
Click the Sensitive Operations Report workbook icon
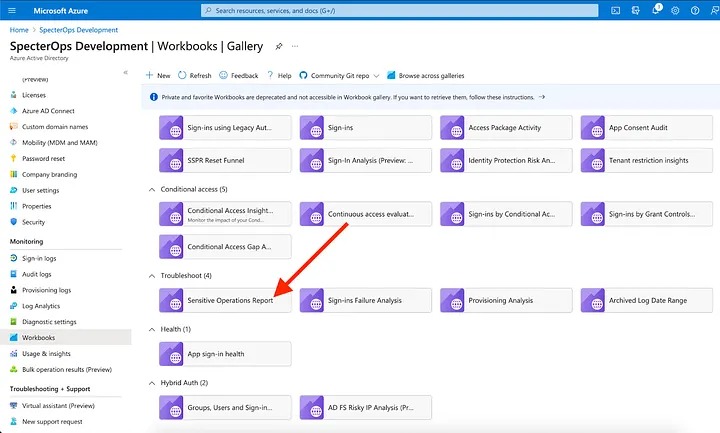tap(175, 300)
